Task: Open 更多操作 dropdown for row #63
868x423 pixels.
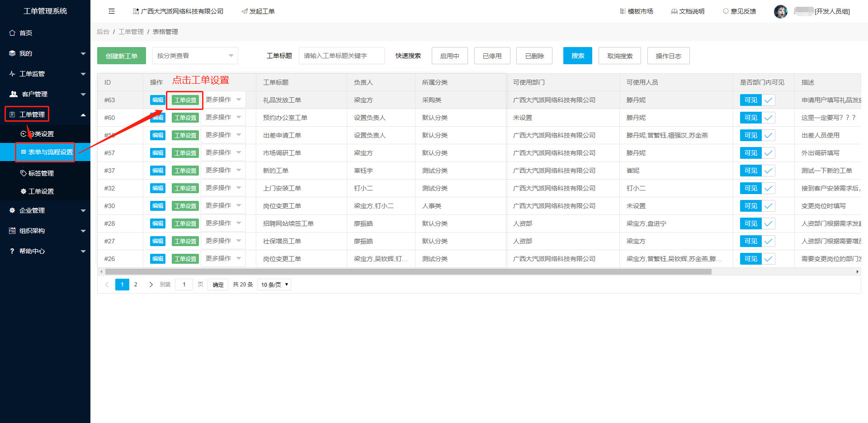Action: pyautogui.click(x=223, y=100)
